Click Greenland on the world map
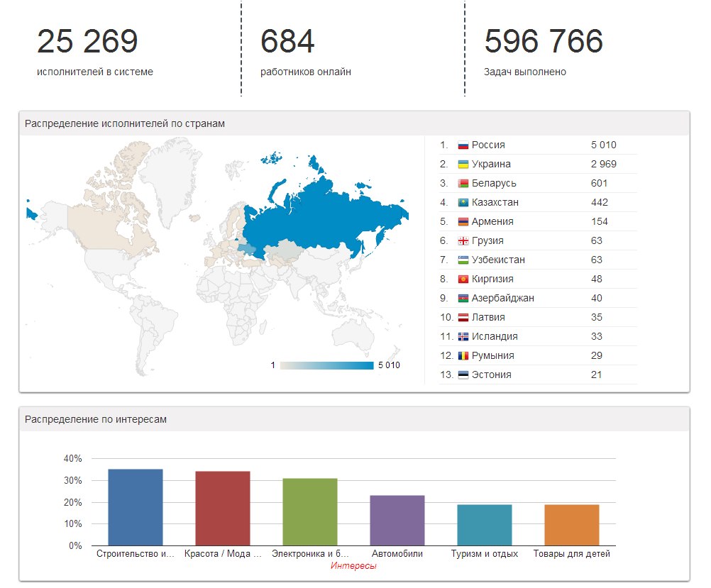 (170, 182)
